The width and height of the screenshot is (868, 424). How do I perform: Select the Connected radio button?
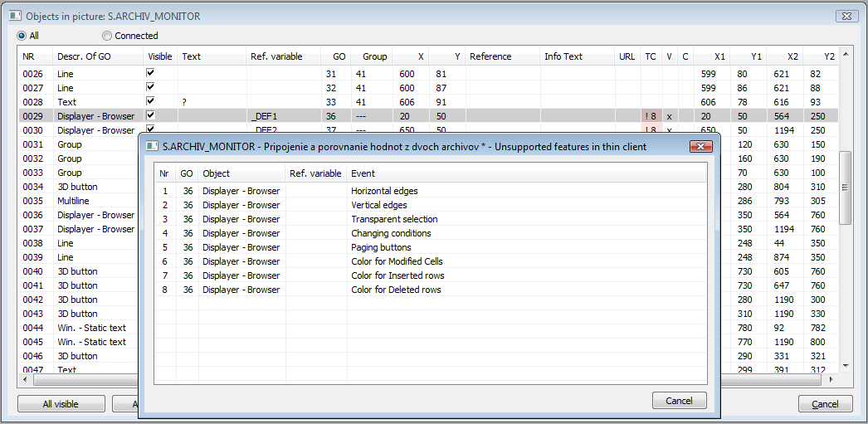[107, 36]
